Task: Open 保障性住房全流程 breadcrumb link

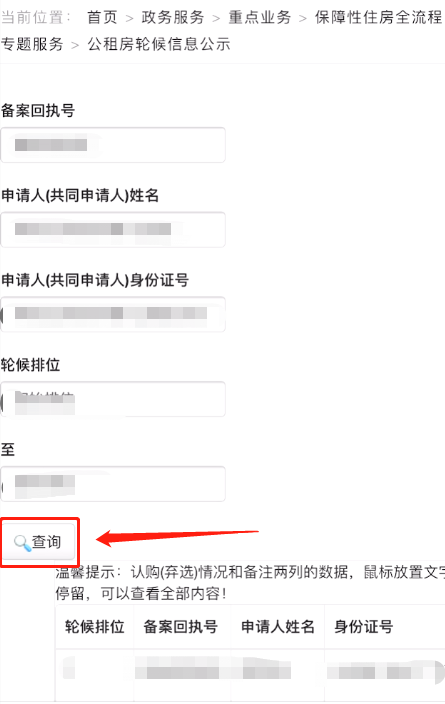Action: point(379,17)
